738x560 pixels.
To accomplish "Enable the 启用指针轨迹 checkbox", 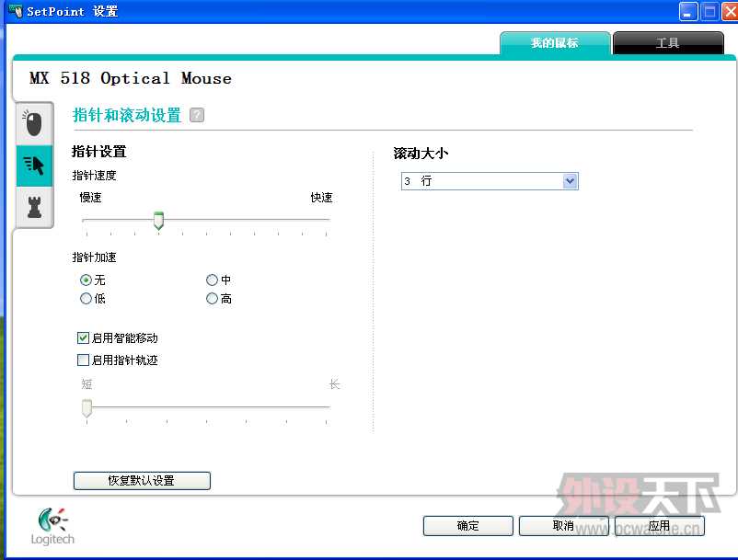I will point(83,360).
